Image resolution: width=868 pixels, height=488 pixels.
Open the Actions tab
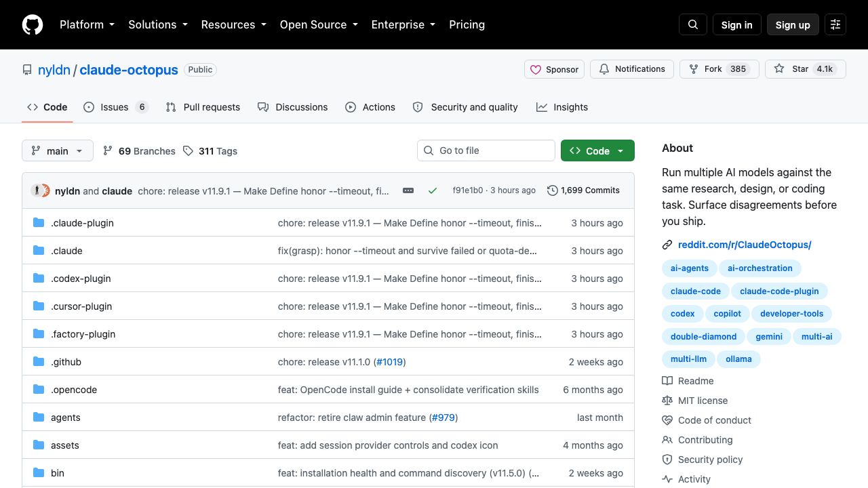(370, 107)
